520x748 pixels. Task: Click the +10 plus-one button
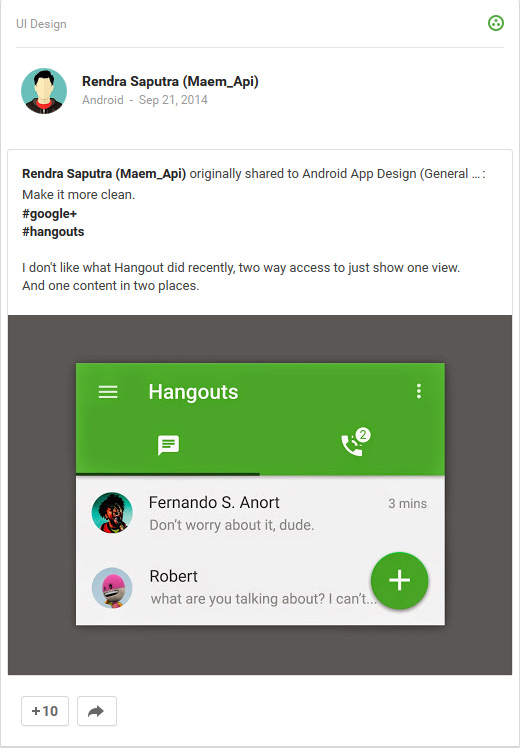tap(45, 711)
